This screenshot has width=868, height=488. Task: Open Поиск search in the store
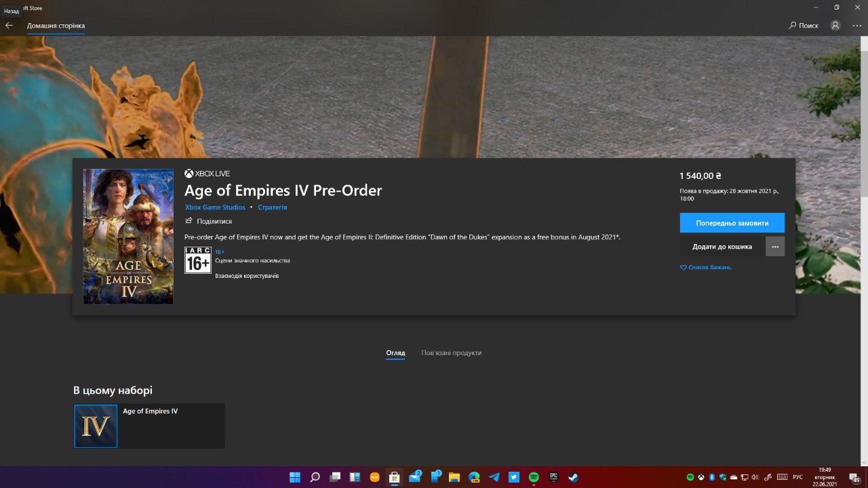pyautogui.click(x=804, y=25)
